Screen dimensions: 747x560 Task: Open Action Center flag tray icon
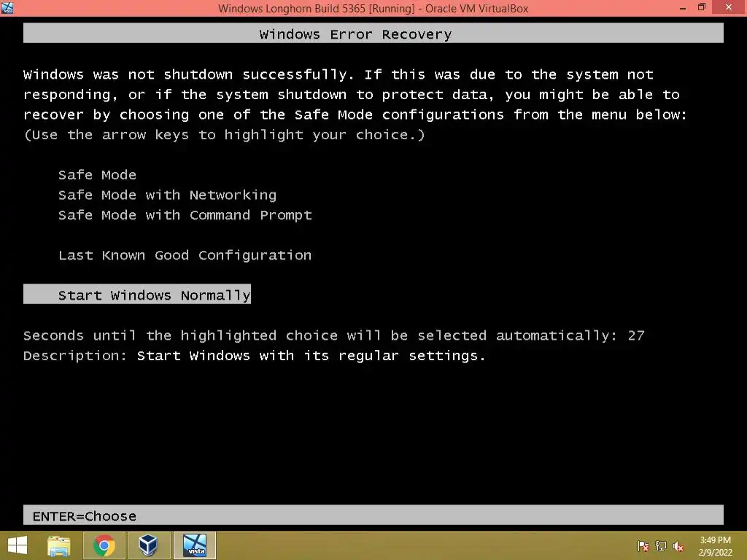[643, 546]
